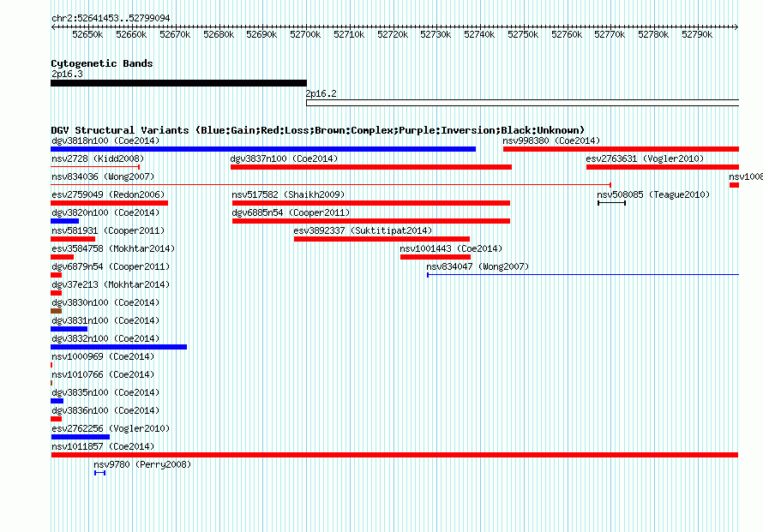This screenshot has width=763, height=532.
Task: Click the 52750k ruler label
Action: click(x=523, y=34)
